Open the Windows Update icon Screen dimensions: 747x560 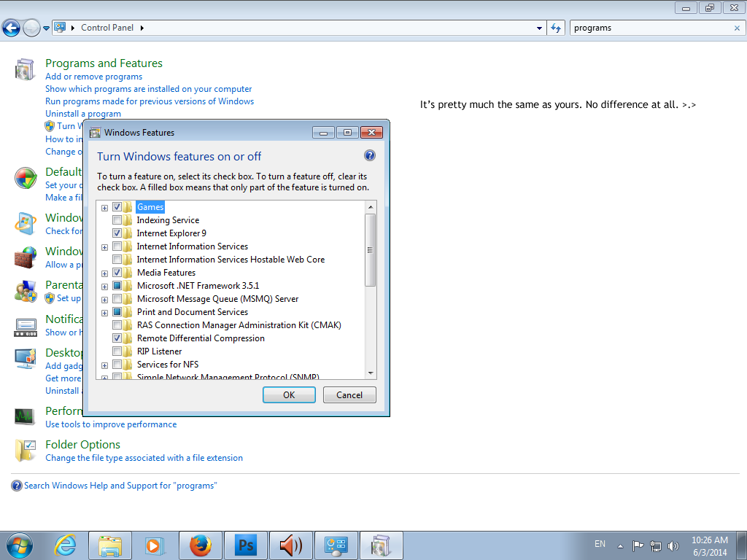(x=26, y=224)
